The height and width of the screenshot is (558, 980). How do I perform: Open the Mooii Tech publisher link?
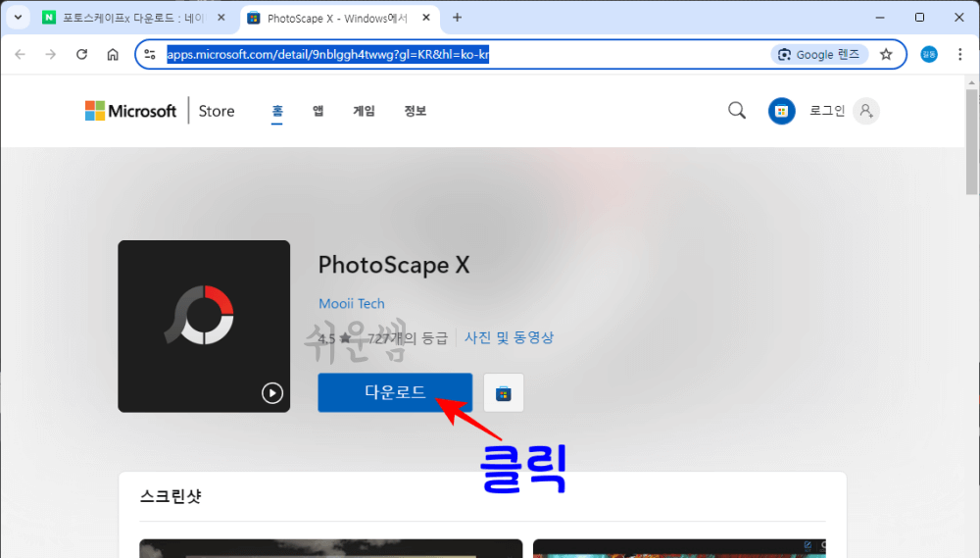(x=351, y=303)
